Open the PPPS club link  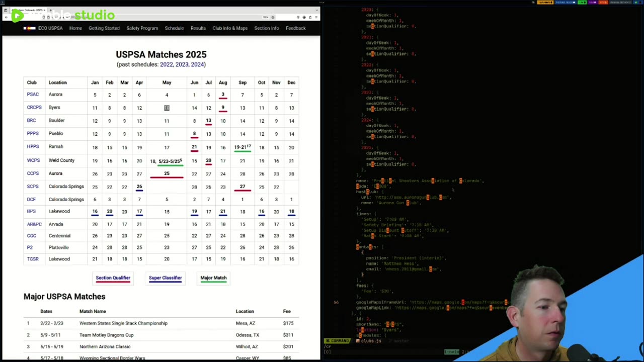point(33,134)
